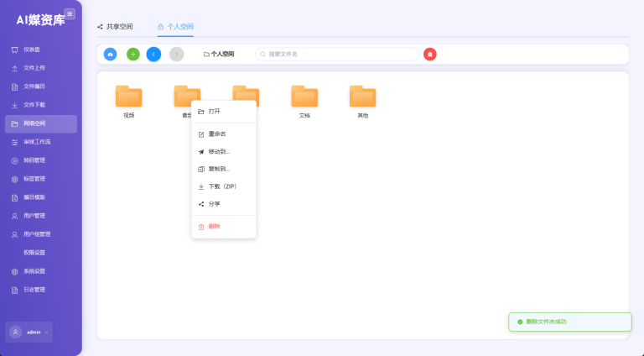Choose 下载 (ZIP) from the context menu

coord(222,186)
